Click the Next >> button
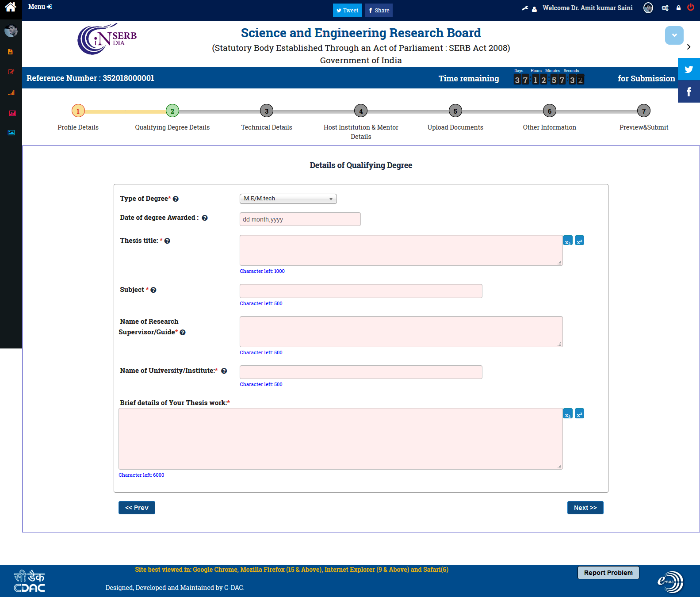The image size is (700, 597). (585, 508)
